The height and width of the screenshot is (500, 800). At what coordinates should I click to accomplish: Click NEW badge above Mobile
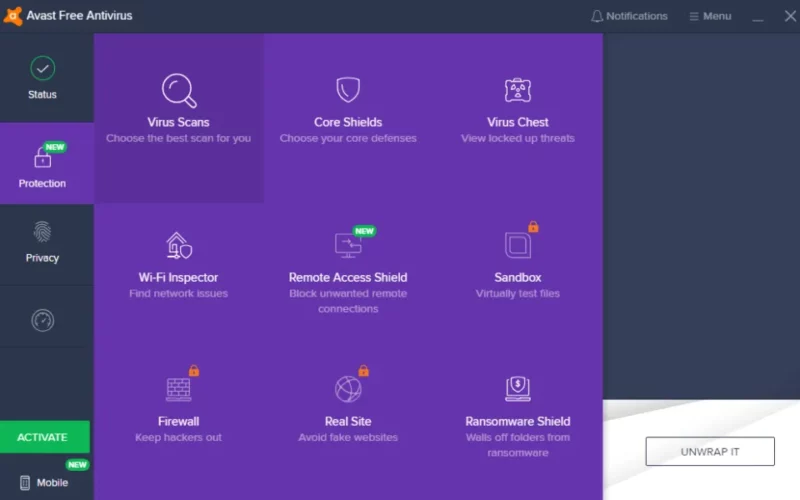[x=77, y=465]
